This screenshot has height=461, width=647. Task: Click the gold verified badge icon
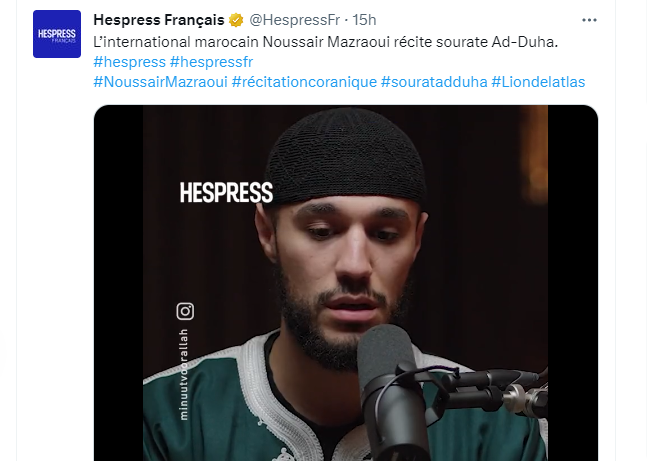coord(236,20)
